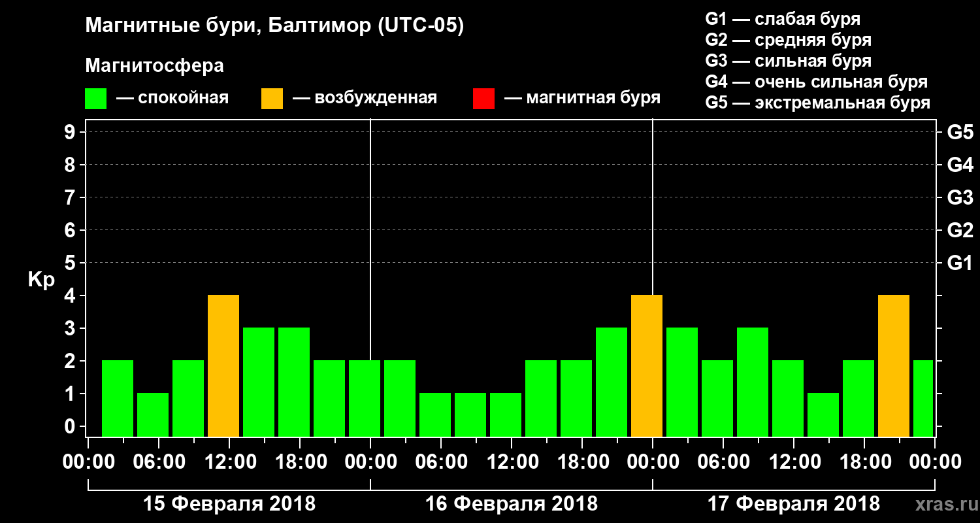This screenshot has height=523, width=980.
Task: Click the «— магнитная буря» legend label
Action: pos(582,98)
